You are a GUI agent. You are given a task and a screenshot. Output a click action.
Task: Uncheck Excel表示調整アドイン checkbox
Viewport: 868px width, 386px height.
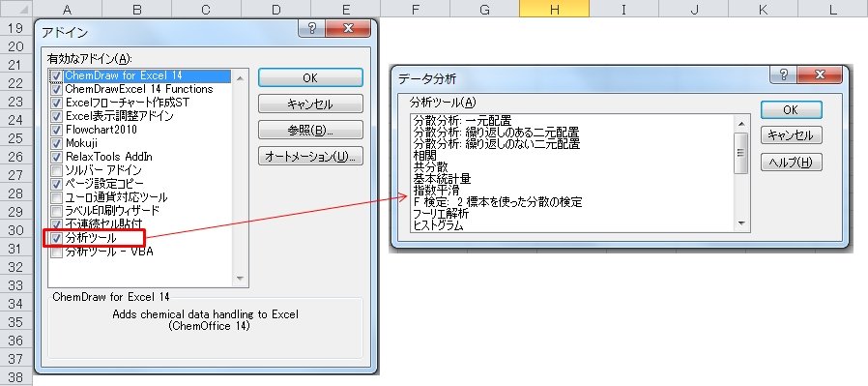point(56,116)
